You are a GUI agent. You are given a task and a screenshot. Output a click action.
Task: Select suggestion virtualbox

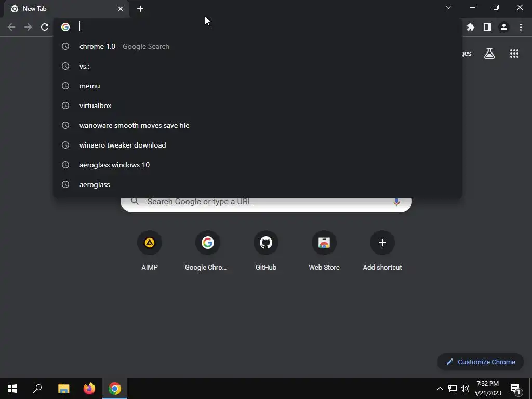[258, 105]
